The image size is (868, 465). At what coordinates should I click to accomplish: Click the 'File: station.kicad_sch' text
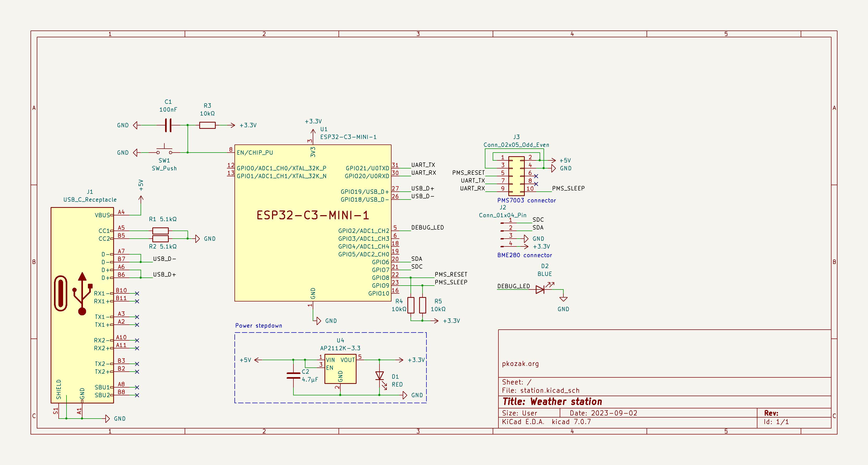(540, 390)
